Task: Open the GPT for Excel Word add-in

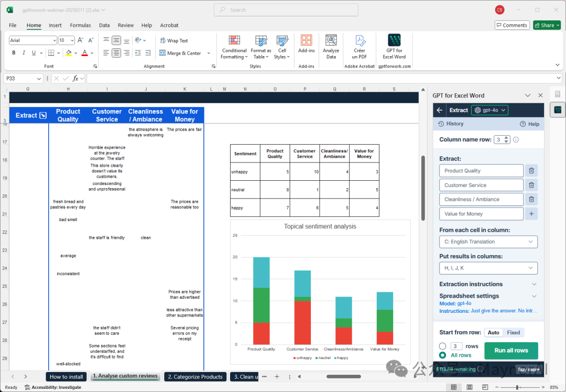Action: [394, 47]
